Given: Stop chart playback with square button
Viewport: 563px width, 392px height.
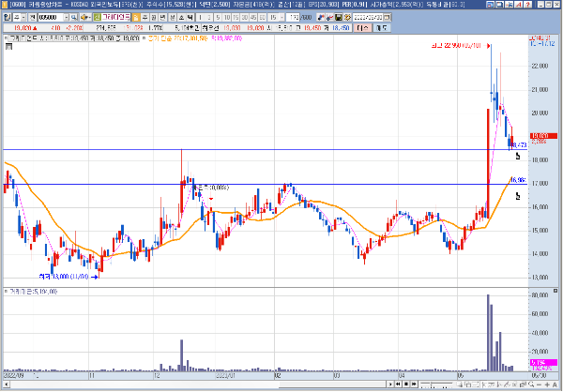Looking at the screenshot, I should point(406,384).
